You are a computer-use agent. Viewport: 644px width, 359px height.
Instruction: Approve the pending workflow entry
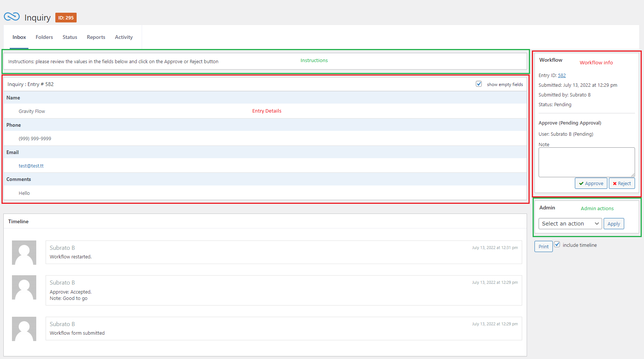591,183
